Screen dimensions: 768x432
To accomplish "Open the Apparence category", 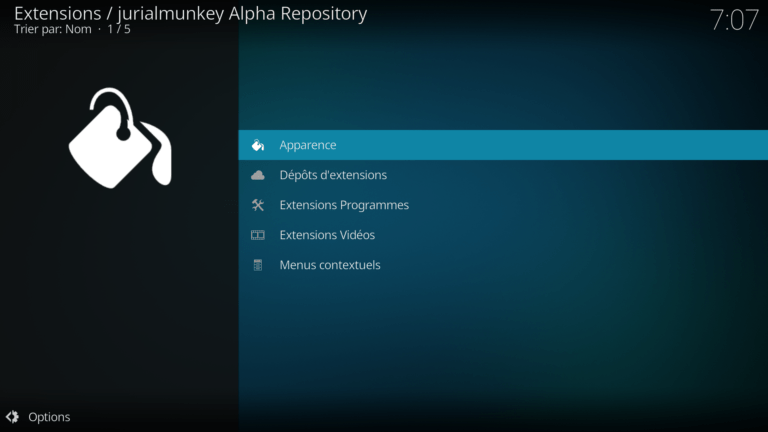I will (308, 145).
